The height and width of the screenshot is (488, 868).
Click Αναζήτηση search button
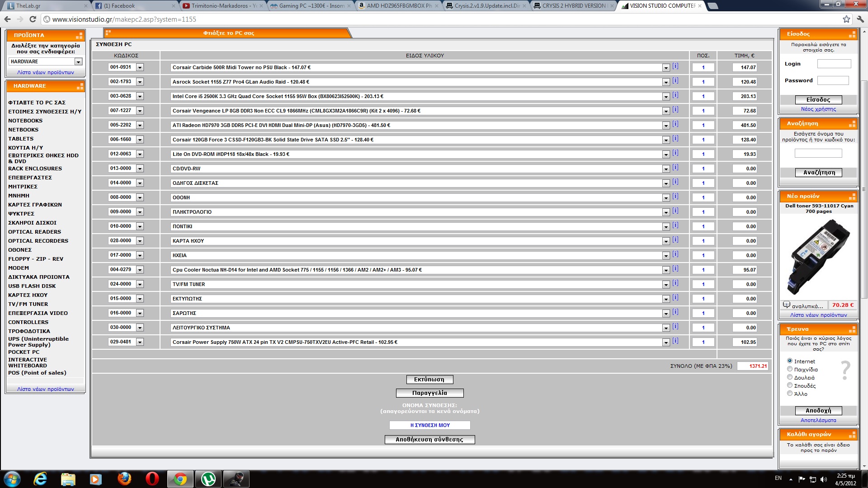818,173
